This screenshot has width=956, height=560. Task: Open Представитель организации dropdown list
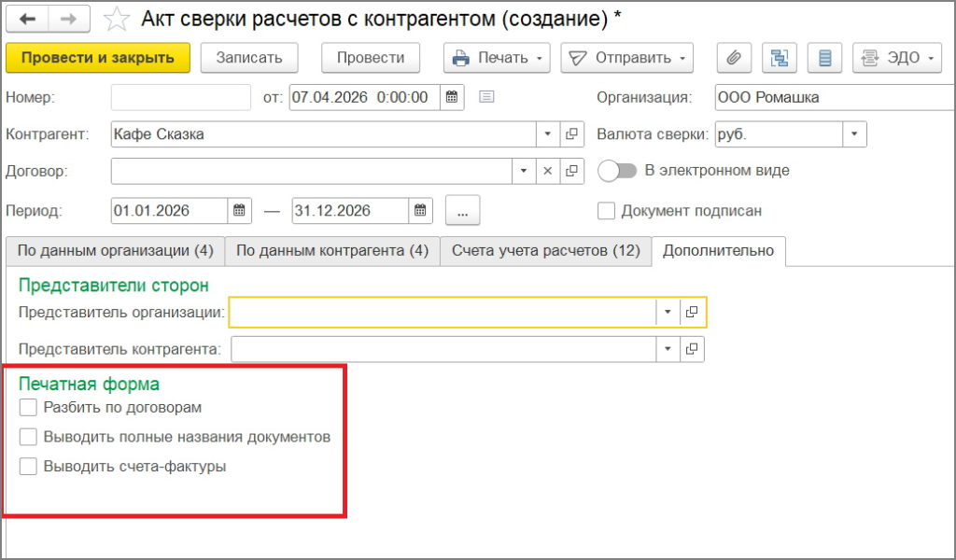(x=668, y=312)
